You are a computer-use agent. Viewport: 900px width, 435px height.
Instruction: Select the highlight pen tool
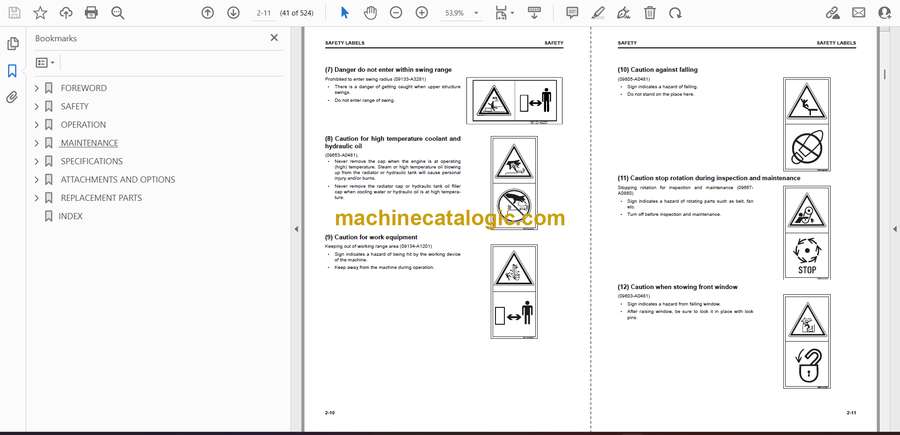[598, 13]
